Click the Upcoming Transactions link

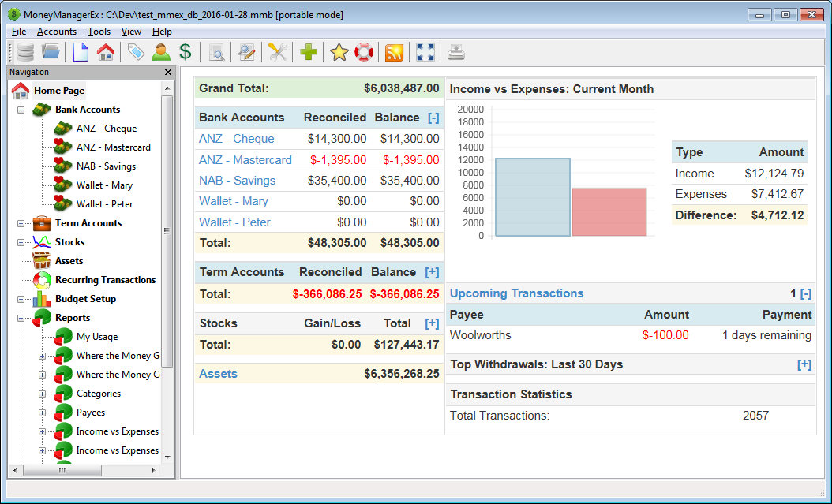coord(516,293)
